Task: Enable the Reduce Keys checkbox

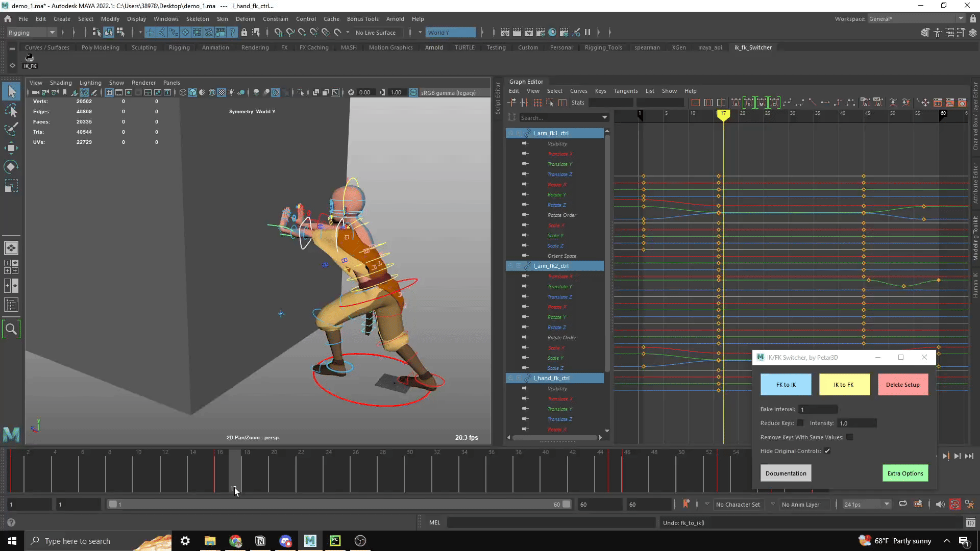Action: 800,423
